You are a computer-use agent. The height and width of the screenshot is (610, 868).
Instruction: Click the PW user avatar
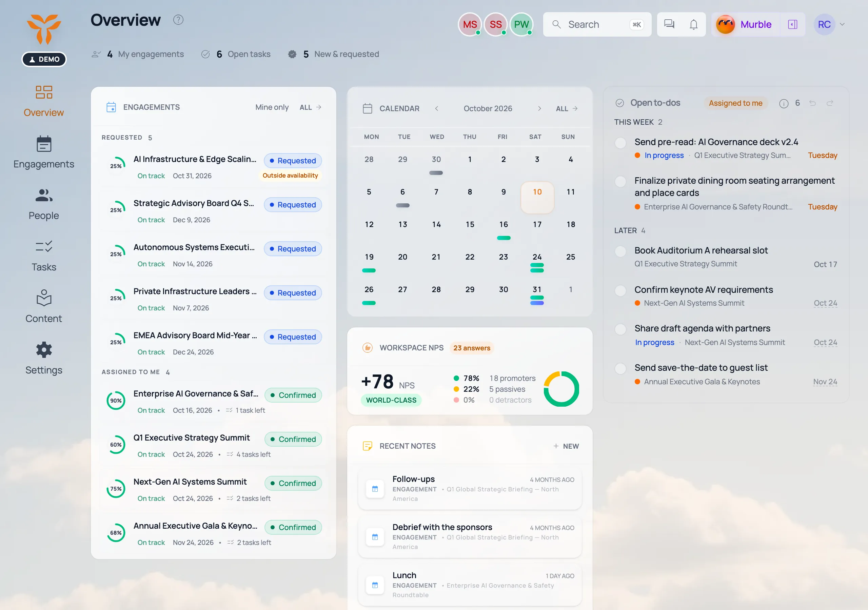(521, 24)
